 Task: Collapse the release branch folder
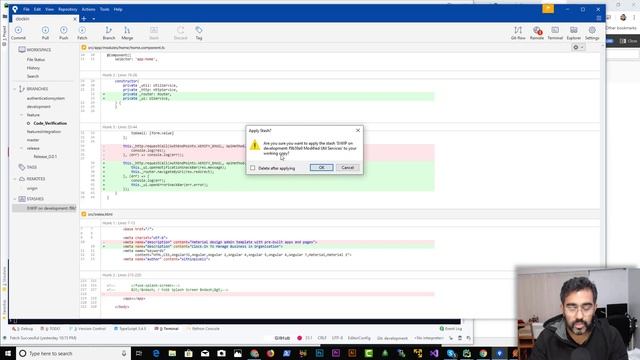pyautogui.click(x=22, y=148)
